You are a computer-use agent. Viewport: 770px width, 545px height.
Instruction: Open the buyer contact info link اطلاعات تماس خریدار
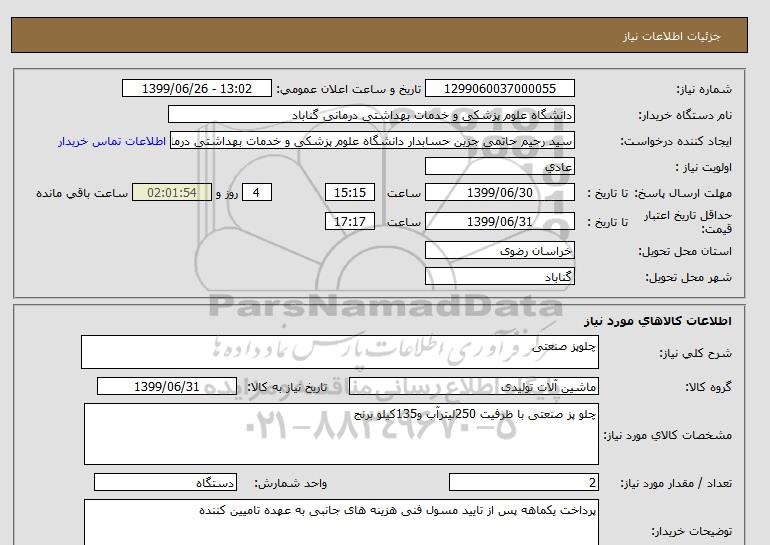coord(111,141)
